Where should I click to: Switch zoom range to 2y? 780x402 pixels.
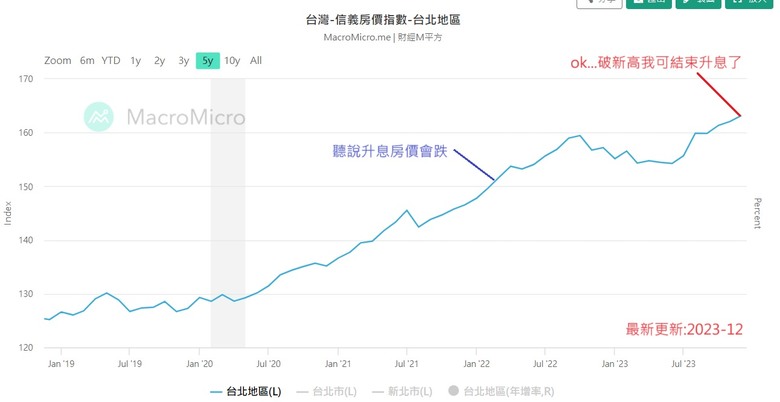(x=159, y=61)
